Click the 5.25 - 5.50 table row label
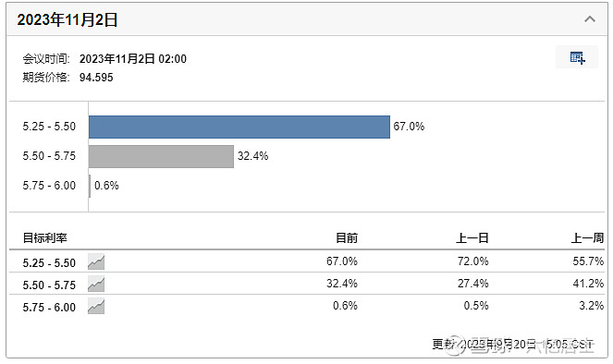The image size is (613, 364). coord(49,263)
